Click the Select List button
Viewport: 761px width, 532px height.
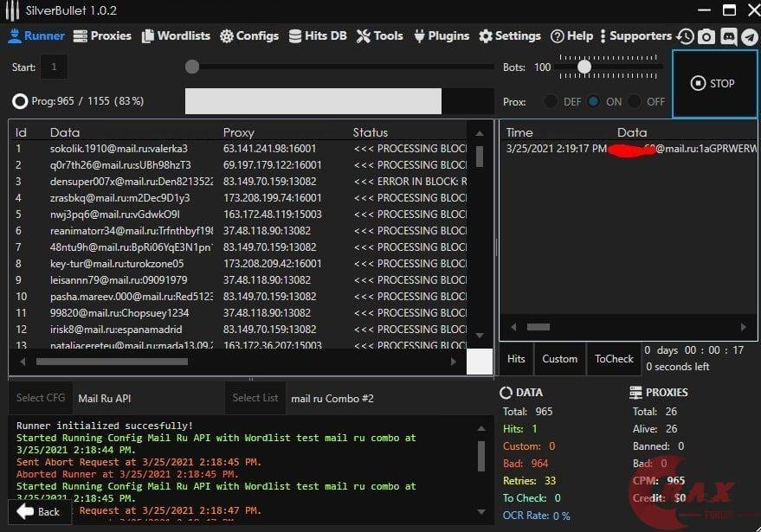point(255,398)
